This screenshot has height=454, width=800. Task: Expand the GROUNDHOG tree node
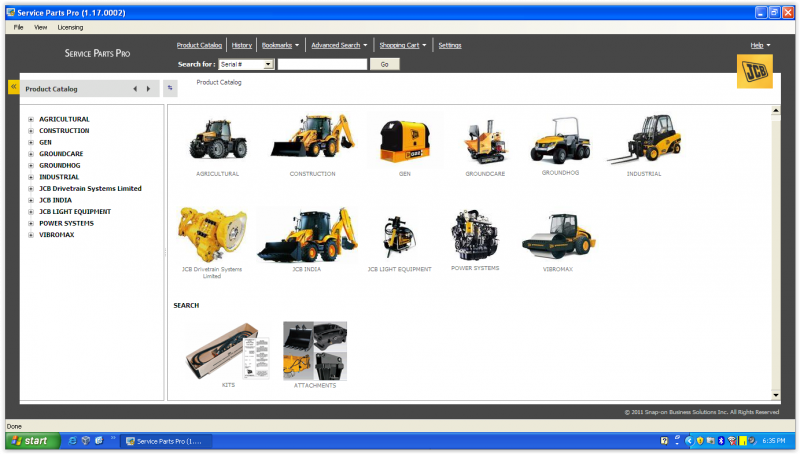point(31,166)
